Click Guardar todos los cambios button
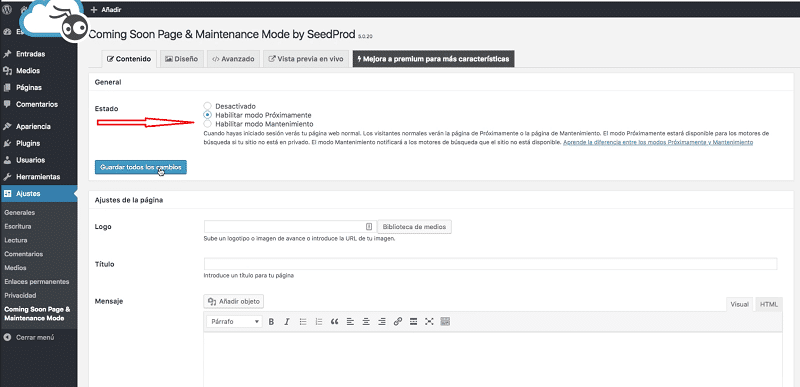The height and width of the screenshot is (387, 800). 141,167
